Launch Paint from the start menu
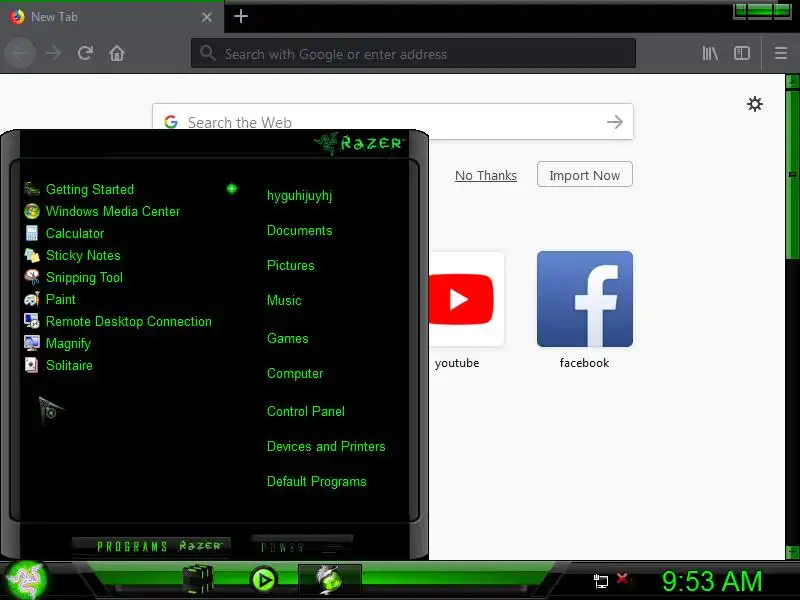 (61, 299)
